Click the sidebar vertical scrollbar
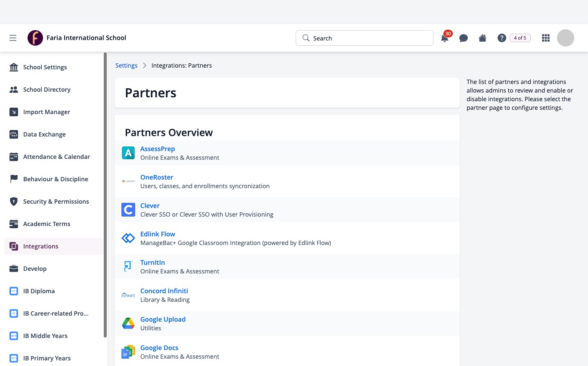Viewport: 588px width, 366px height. (x=105, y=195)
